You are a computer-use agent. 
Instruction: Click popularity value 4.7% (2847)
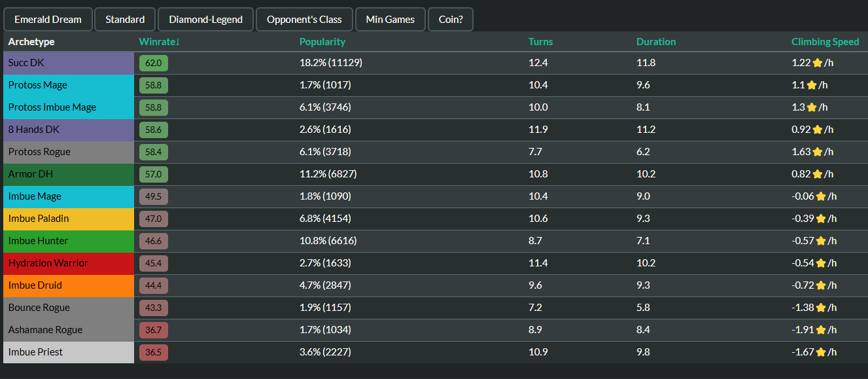[x=326, y=285]
